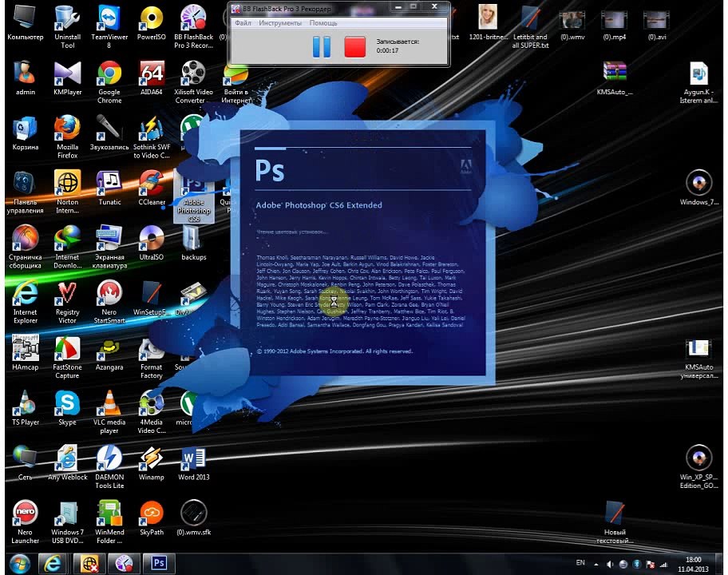Image resolution: width=728 pixels, height=575 pixels.
Task: Select the Windows_7 disc image icon
Action: pyautogui.click(x=698, y=188)
